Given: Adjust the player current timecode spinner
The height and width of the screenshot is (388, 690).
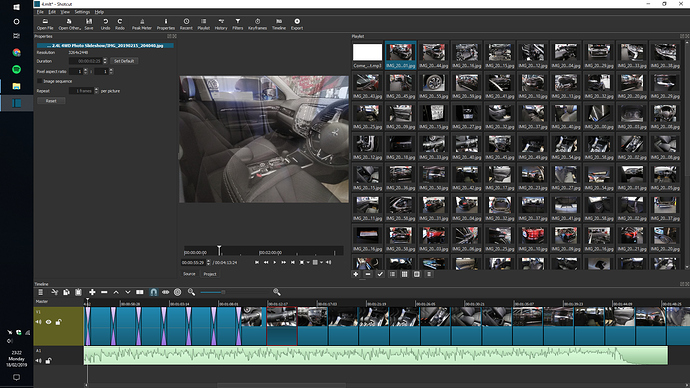Looking at the screenshot, I should click(x=209, y=262).
